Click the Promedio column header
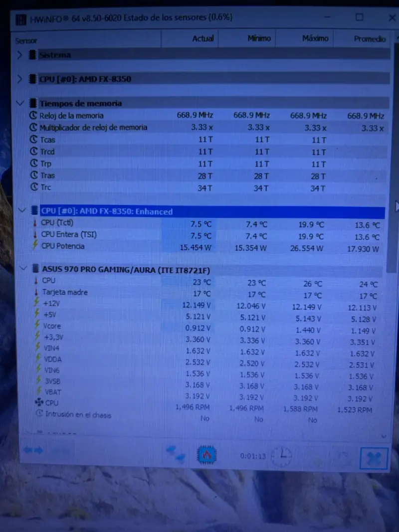 (x=370, y=39)
